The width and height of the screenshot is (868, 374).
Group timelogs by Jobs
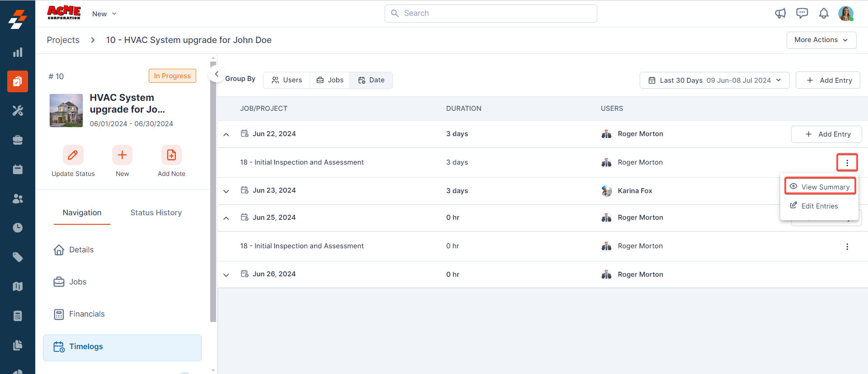tap(330, 80)
